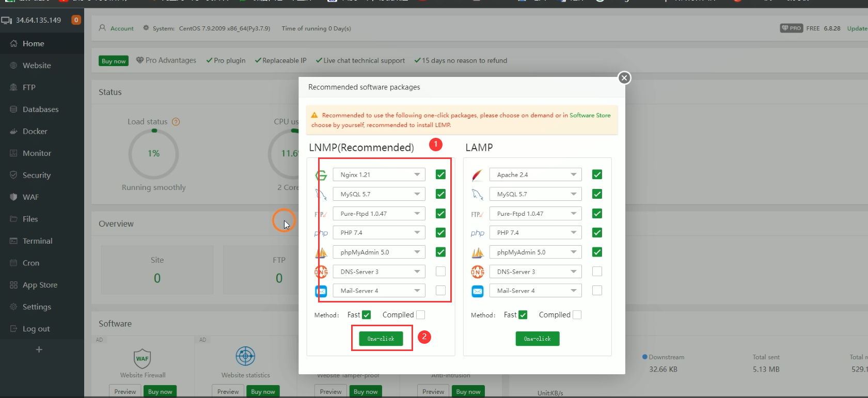Check Mail-Server 4 in the LNMP list
Viewport: 868px width, 398px height.
pos(440,291)
